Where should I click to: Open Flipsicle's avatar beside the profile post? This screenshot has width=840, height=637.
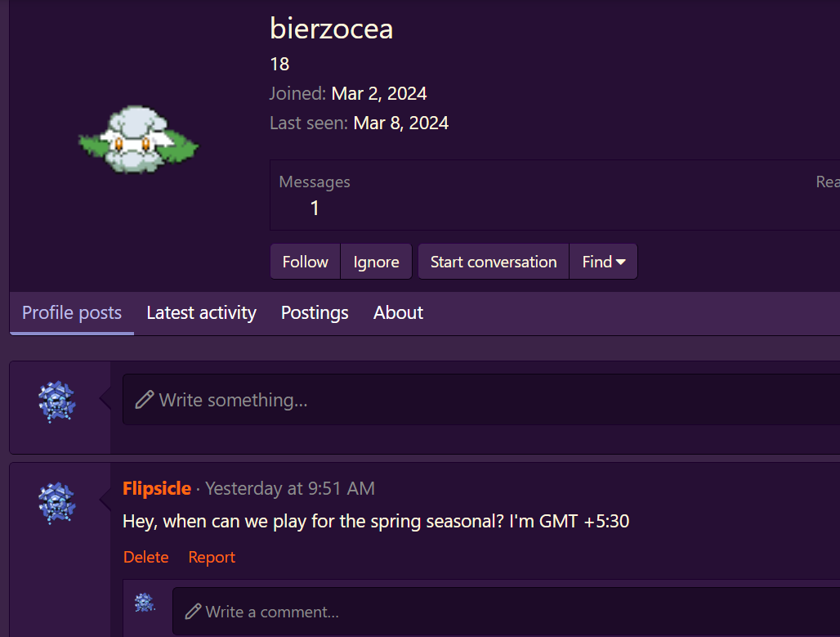coord(56,503)
